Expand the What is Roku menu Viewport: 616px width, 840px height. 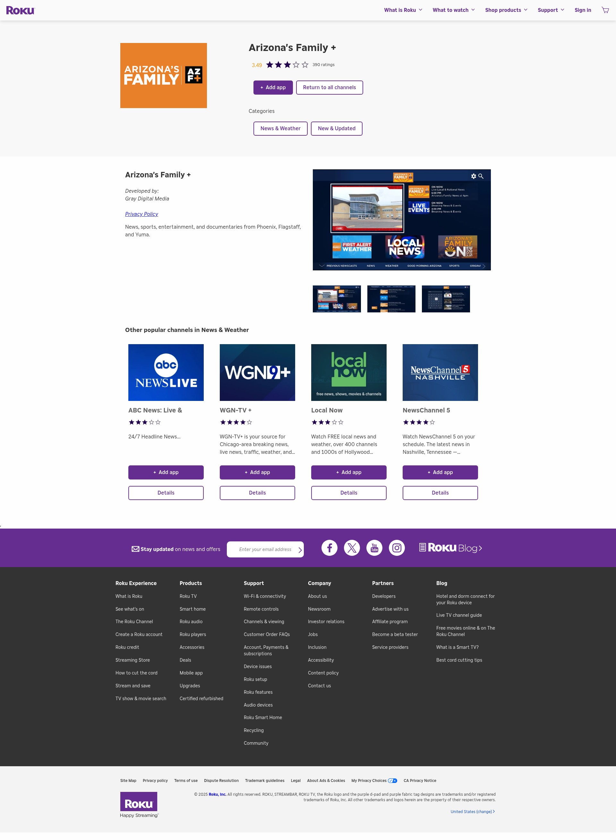[x=403, y=10]
